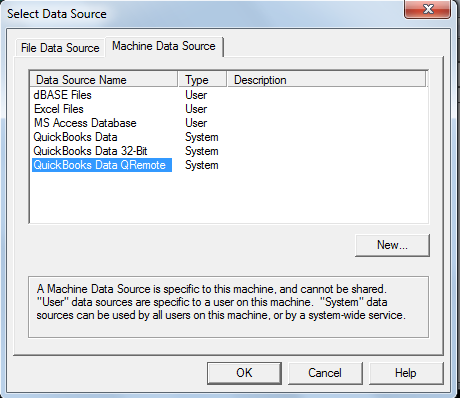This screenshot has width=460, height=398.
Task: Click the User type cell for MS Access Database
Action: [x=196, y=123]
